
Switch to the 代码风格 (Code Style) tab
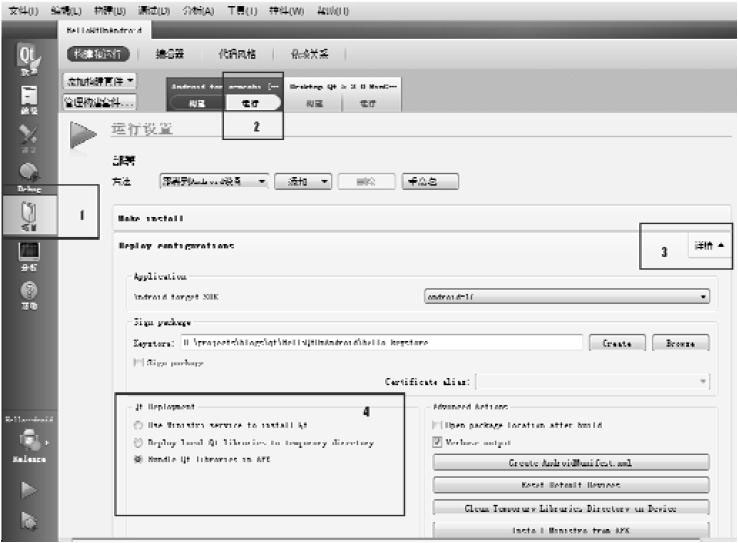tap(237, 54)
